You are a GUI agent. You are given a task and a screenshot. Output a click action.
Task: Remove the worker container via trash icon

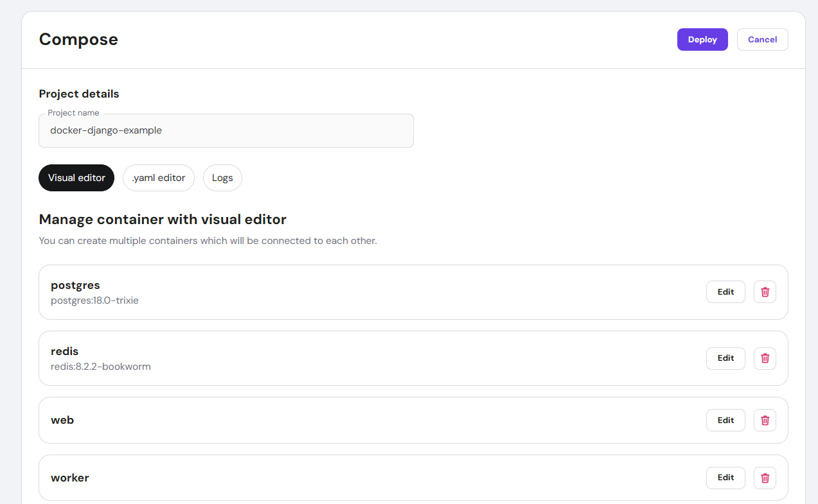point(765,478)
